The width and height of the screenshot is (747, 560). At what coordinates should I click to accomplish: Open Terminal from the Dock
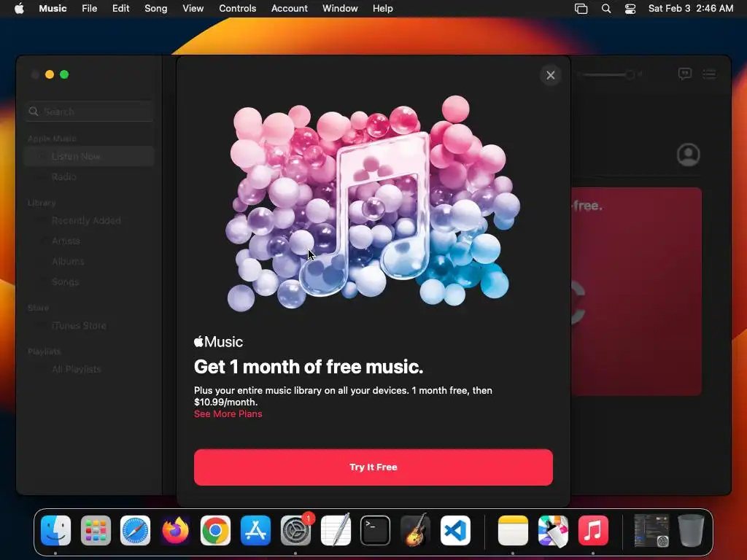376,530
